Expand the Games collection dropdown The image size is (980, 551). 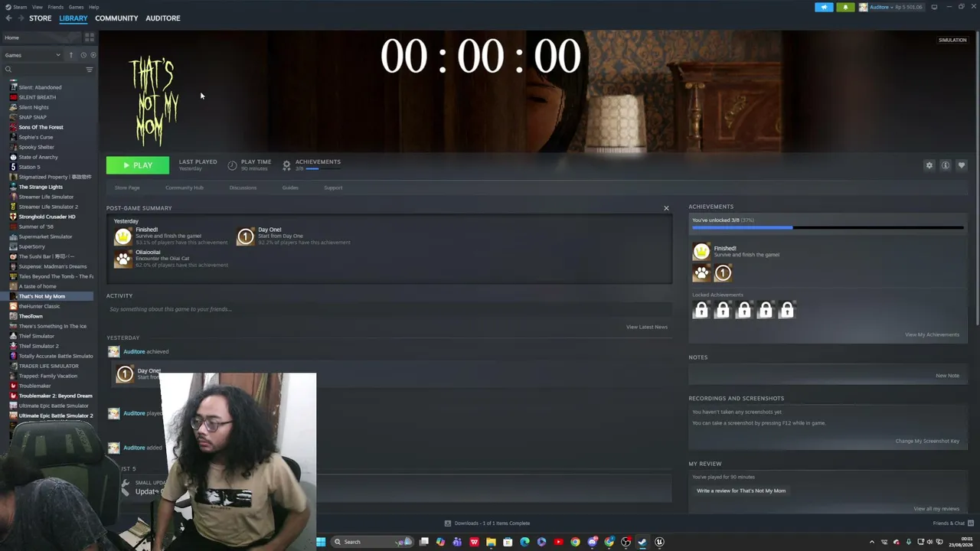pos(33,55)
